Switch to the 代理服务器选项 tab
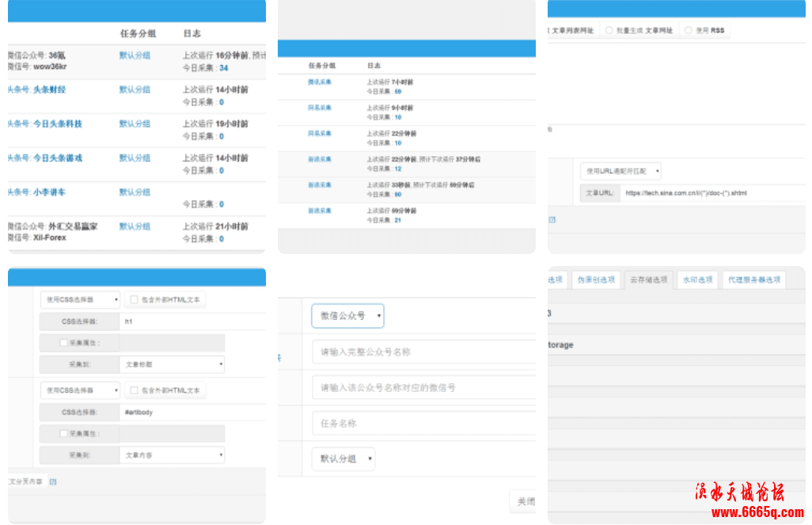Image resolution: width=812 pixels, height=525 pixels. [754, 280]
